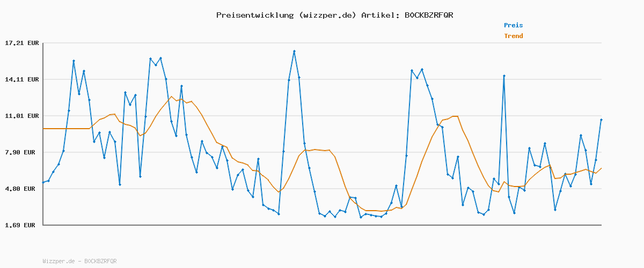Click the 4.80 EUR axis label
644x268 pixels.
(21, 189)
